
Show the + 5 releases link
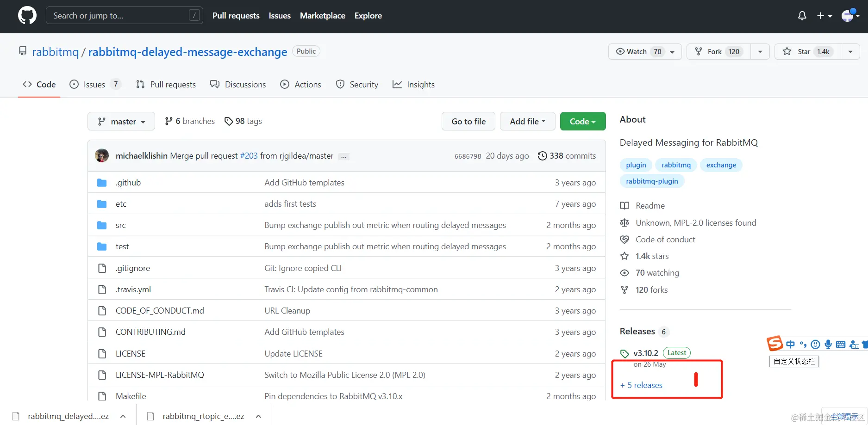pyautogui.click(x=641, y=385)
